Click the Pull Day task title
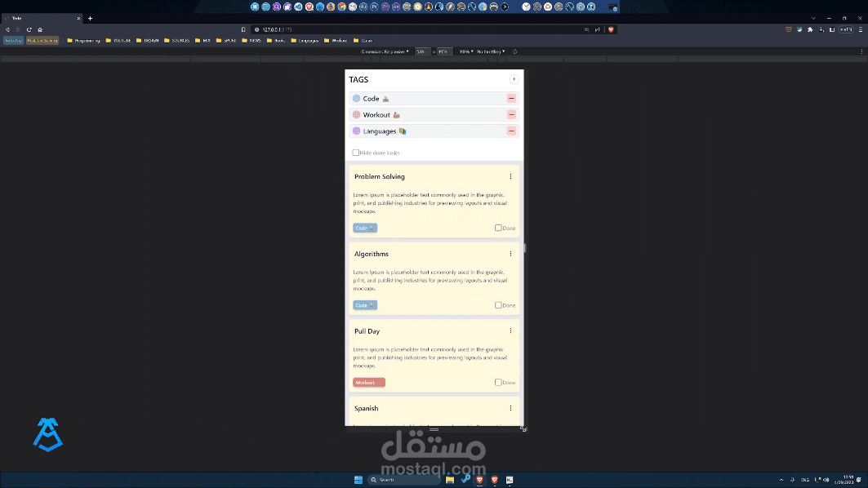 click(x=367, y=331)
